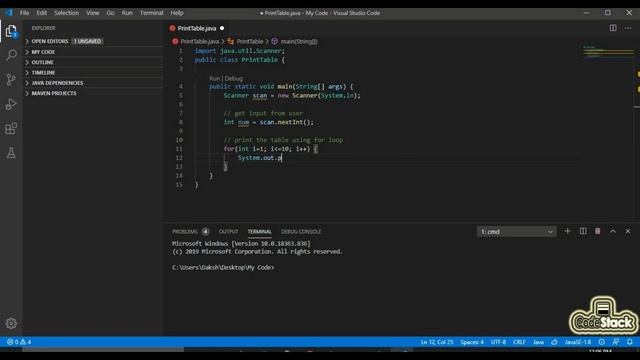
Task: Maximize panel size with up chevron
Action: [x=613, y=231]
